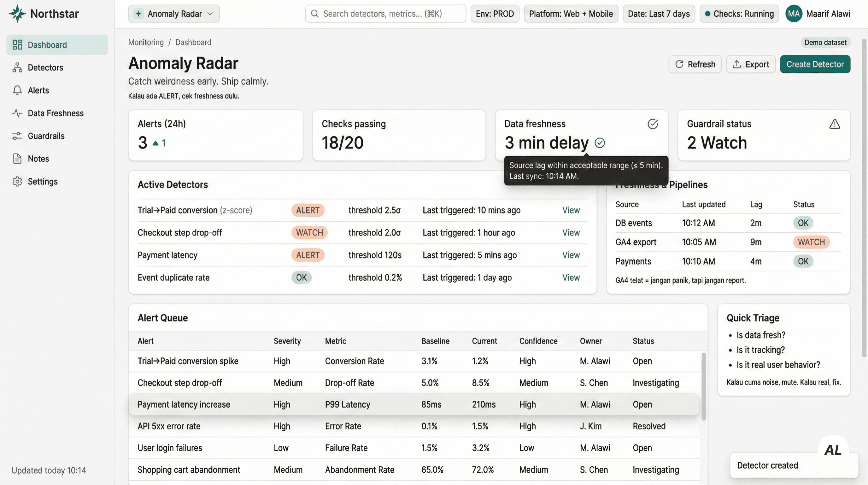Open the Env: PROD filter

(494, 14)
